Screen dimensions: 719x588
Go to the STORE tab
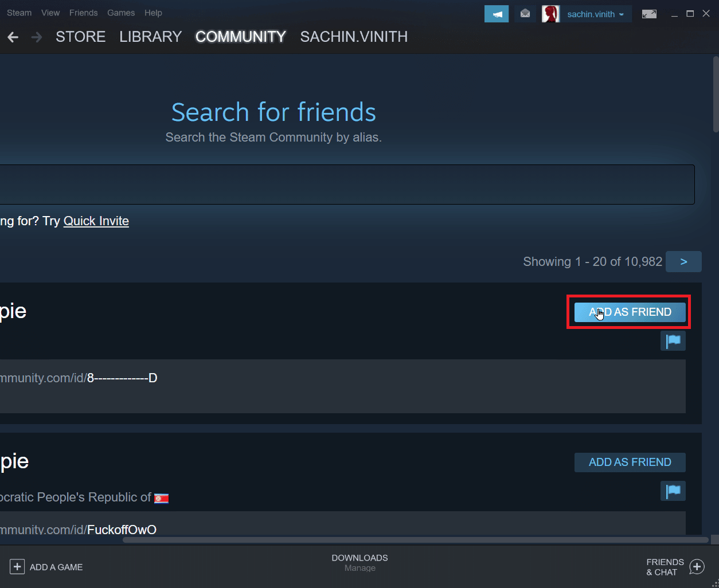click(80, 37)
